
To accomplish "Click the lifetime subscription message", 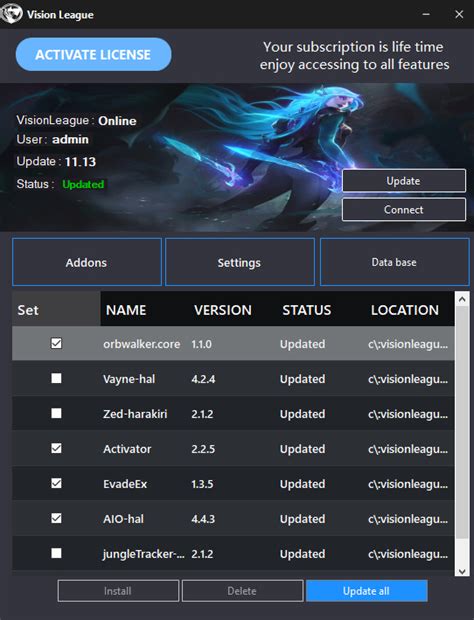I will pyautogui.click(x=354, y=56).
